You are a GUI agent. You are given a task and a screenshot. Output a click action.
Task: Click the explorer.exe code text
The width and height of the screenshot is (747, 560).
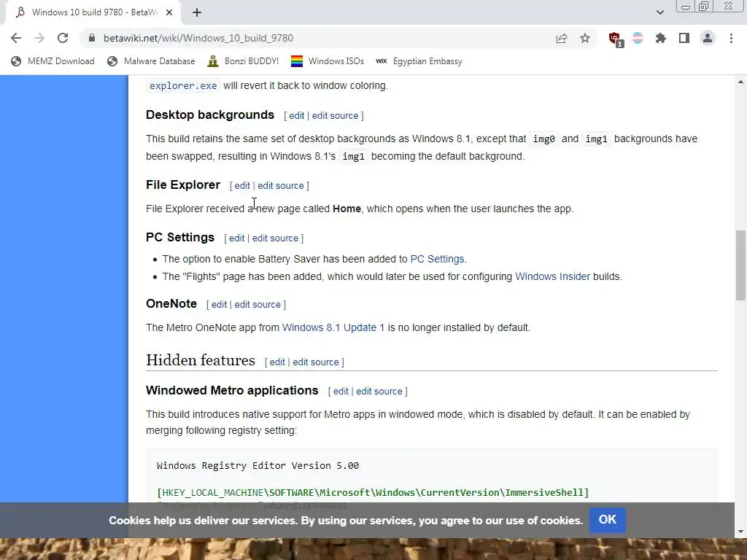(183, 86)
